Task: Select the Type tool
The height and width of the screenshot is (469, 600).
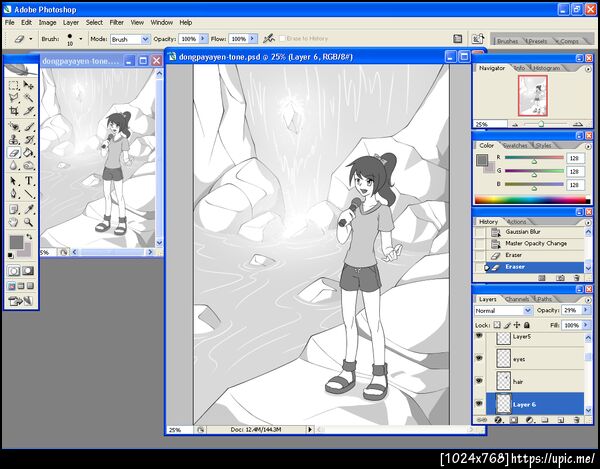Action: (28, 181)
